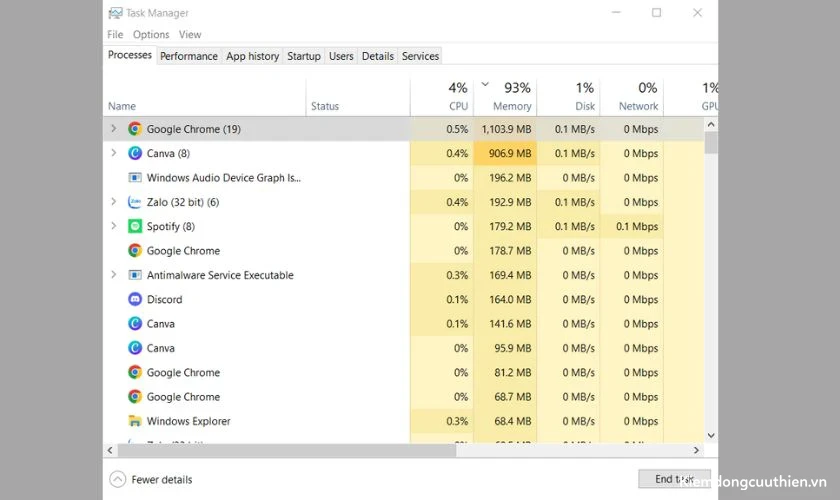Screen dimensions: 840x500
Task: Click the 0.1 Mbps network cell
Action: point(632,226)
